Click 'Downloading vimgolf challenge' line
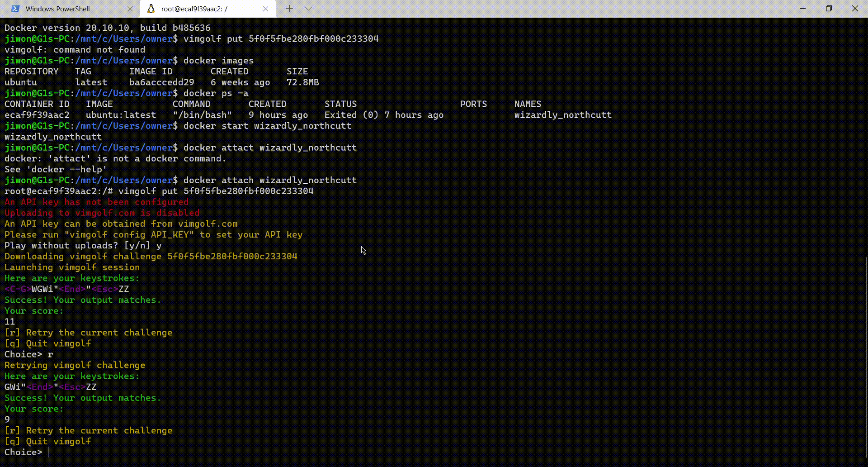Image resolution: width=868 pixels, height=467 pixels. click(151, 256)
